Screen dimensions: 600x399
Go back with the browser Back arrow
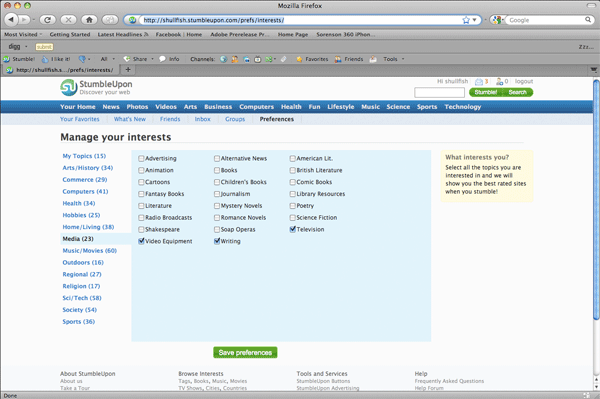[11, 19]
